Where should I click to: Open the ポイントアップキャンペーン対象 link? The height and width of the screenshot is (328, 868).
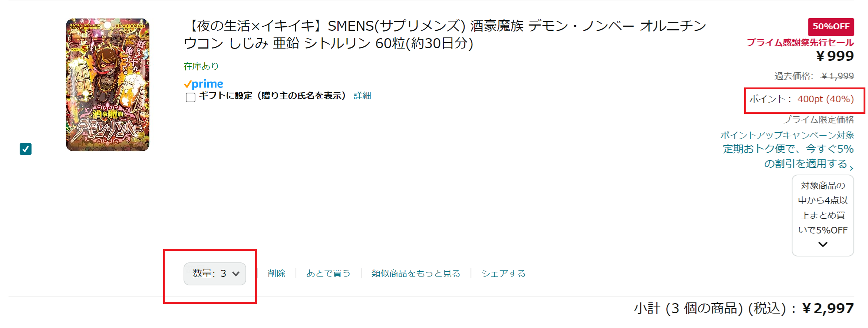point(787,135)
